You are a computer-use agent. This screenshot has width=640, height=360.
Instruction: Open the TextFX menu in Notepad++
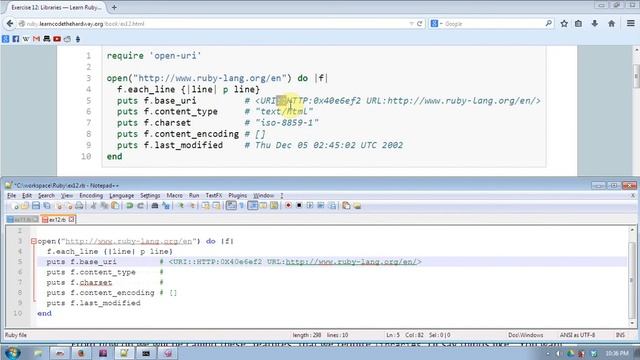[x=213, y=196]
